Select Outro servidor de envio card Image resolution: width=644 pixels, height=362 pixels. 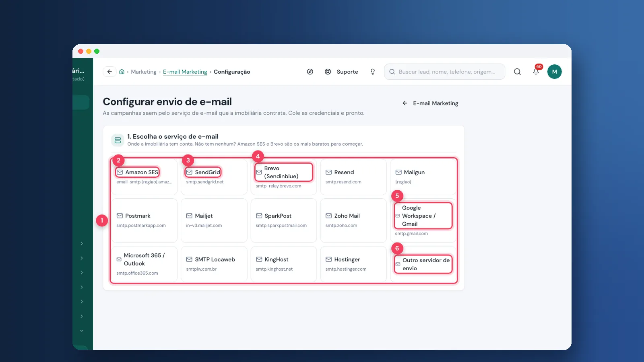[x=423, y=264]
